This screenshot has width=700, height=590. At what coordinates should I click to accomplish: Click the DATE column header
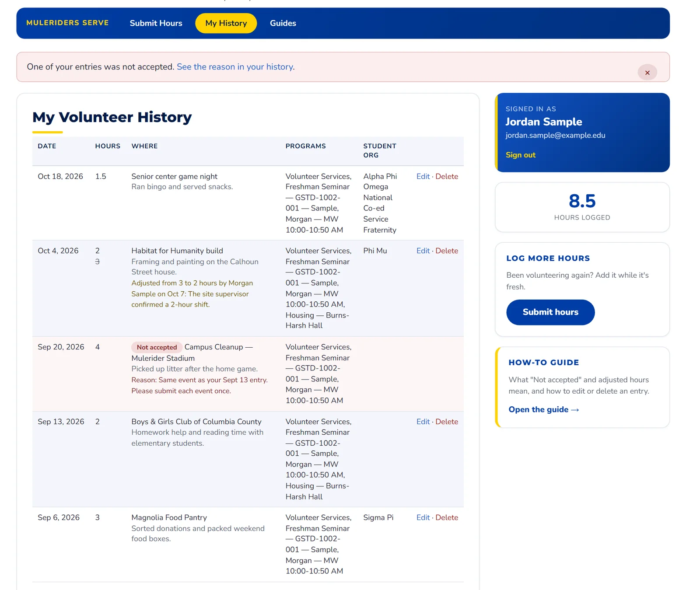(47, 146)
